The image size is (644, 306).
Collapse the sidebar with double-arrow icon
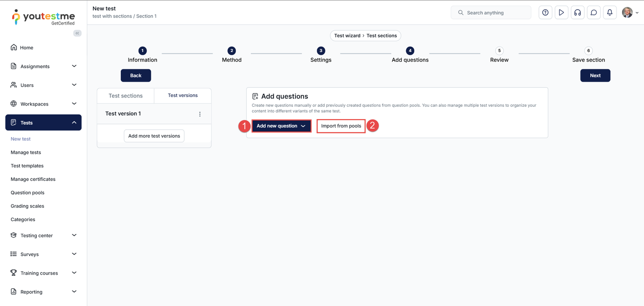(77, 33)
